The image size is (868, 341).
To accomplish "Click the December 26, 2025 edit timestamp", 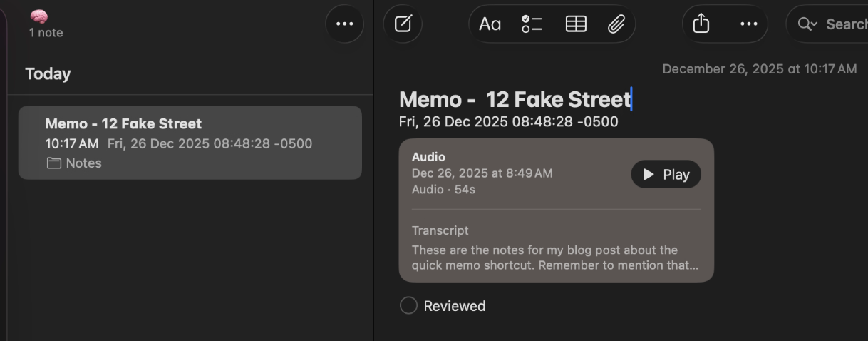I will [759, 69].
